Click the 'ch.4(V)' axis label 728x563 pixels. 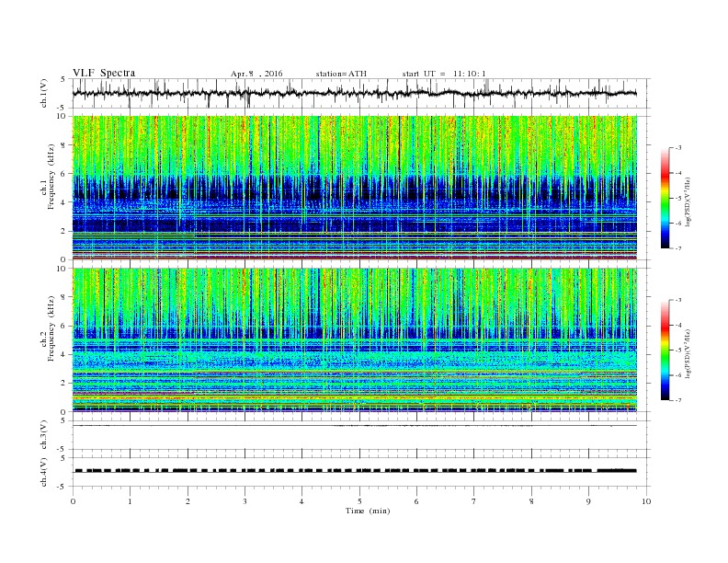[44, 472]
